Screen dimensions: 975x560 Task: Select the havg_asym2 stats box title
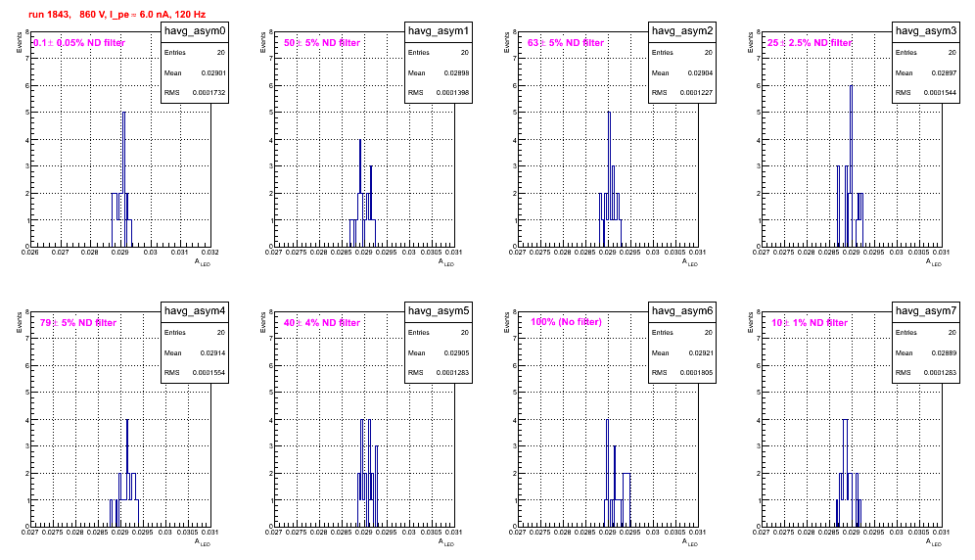click(x=682, y=31)
